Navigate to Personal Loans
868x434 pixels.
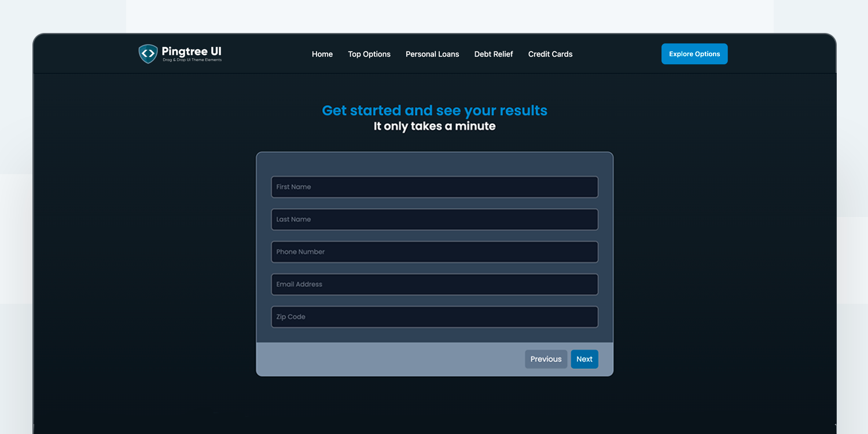tap(432, 54)
